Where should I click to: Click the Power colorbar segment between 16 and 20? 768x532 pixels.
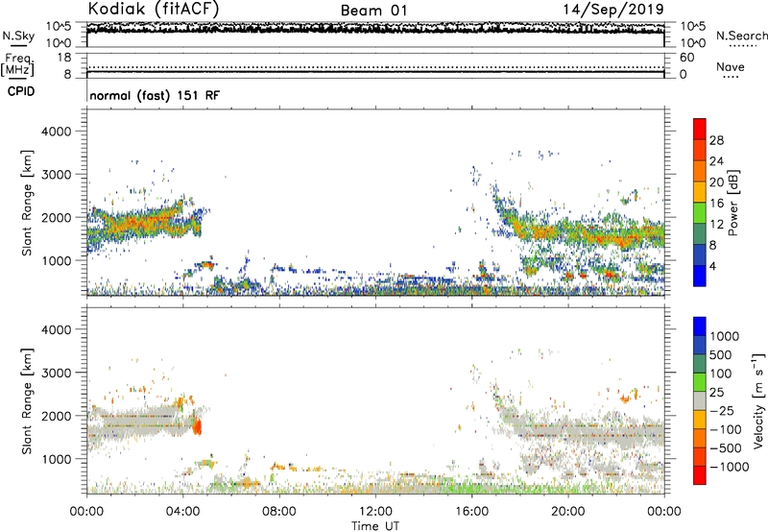(700, 192)
